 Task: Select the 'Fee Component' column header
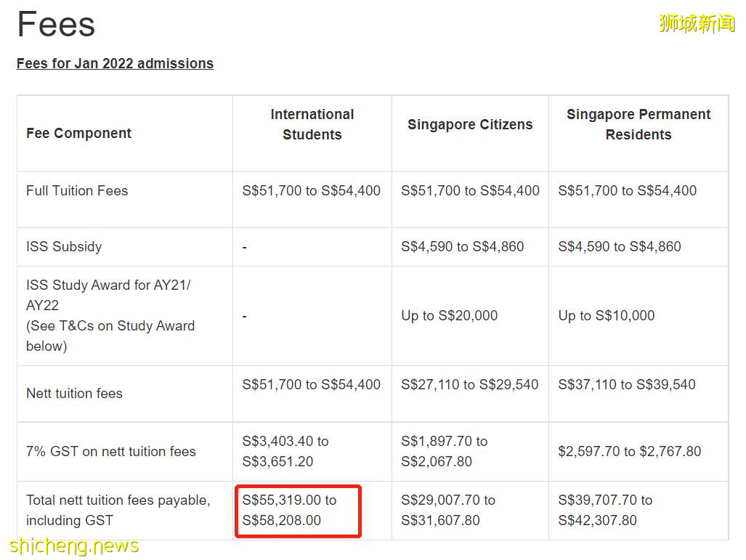[x=78, y=134]
